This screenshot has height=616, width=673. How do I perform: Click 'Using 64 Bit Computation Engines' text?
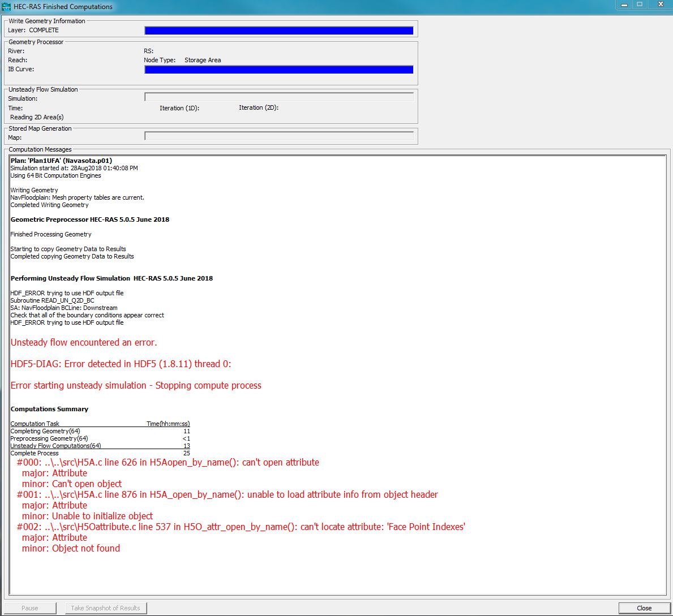(x=56, y=175)
